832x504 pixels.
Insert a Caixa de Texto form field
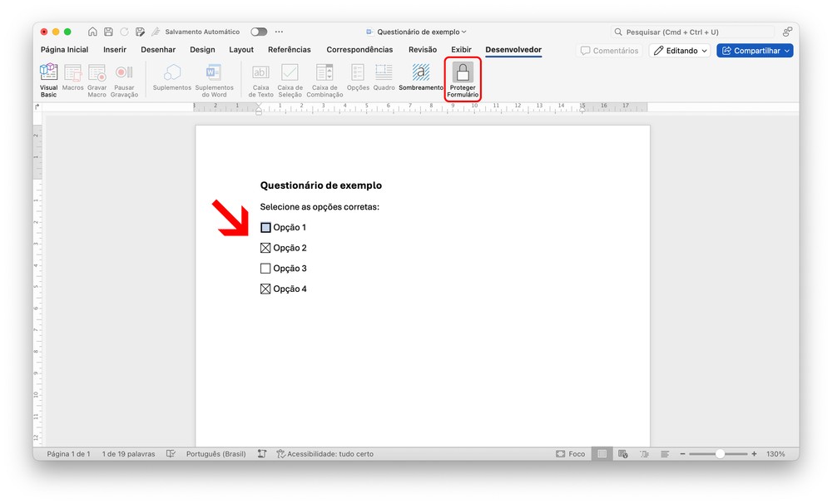260,74
